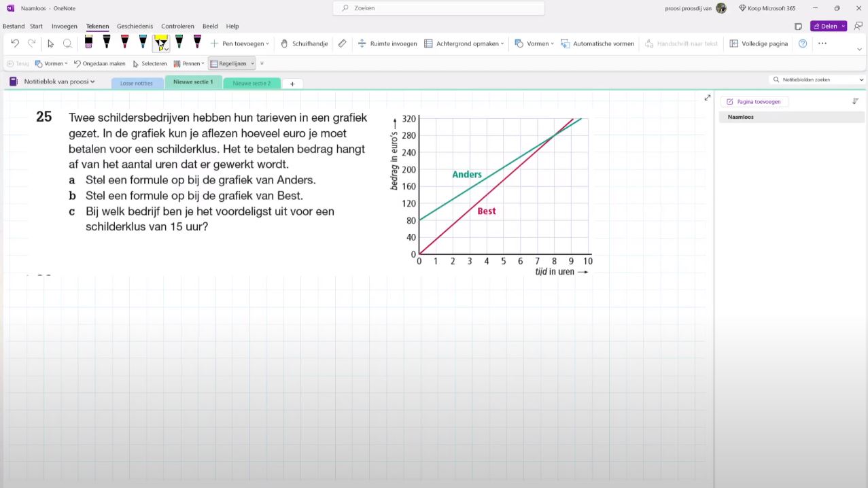The width and height of the screenshot is (868, 488).
Task: Click Koop Microsoft 365 link
Action: click(x=767, y=8)
